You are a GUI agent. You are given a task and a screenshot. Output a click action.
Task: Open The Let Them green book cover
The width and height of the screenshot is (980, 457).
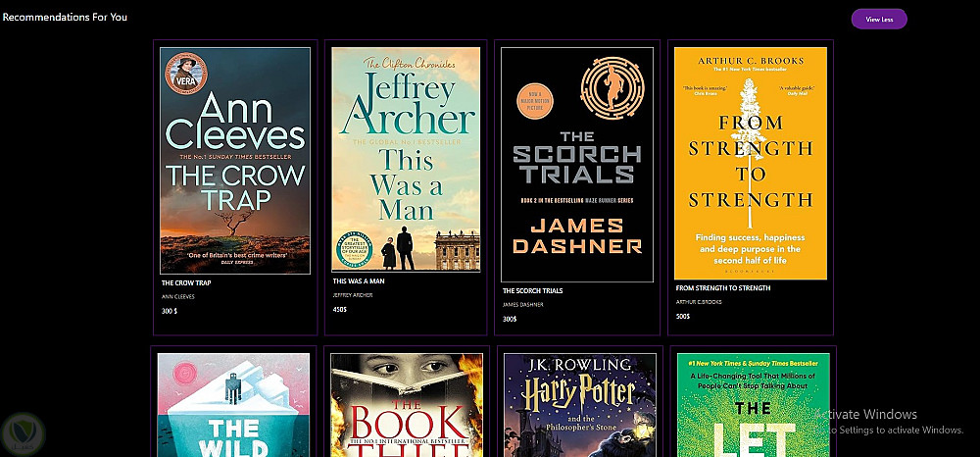[x=753, y=405]
